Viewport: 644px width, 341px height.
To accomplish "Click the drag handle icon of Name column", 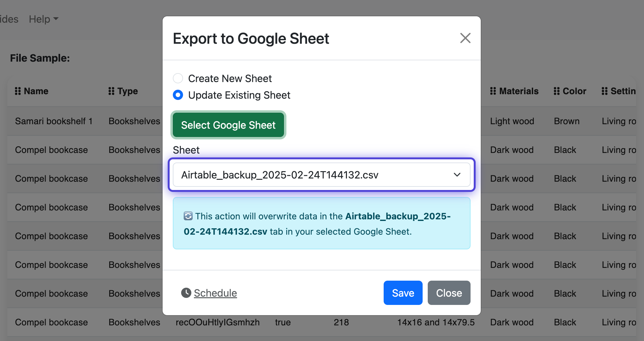I will point(18,91).
